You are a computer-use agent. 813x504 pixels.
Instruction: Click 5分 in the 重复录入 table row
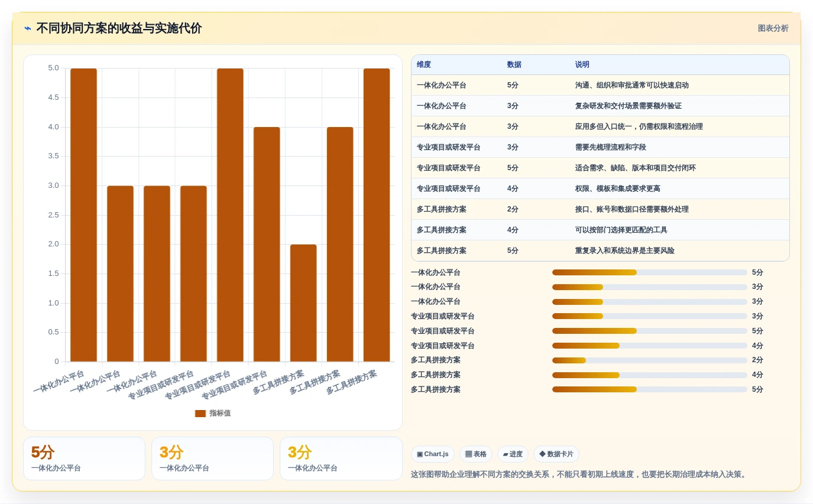pos(513,251)
